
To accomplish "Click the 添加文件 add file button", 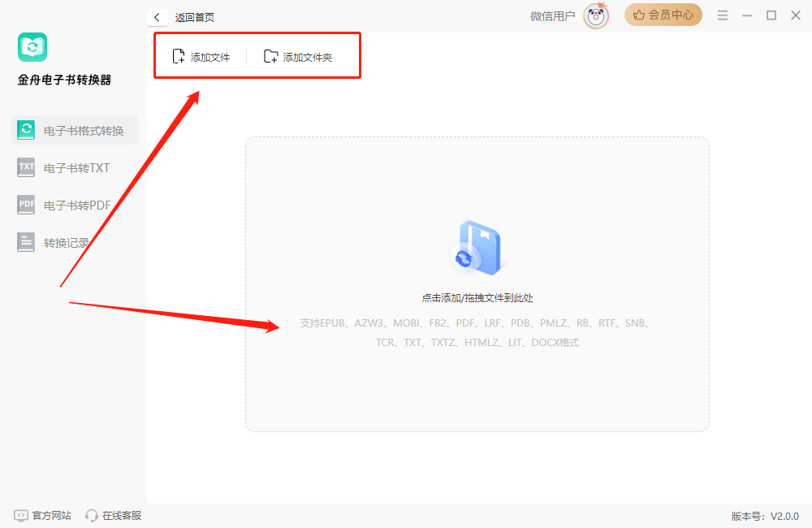I will (x=201, y=57).
